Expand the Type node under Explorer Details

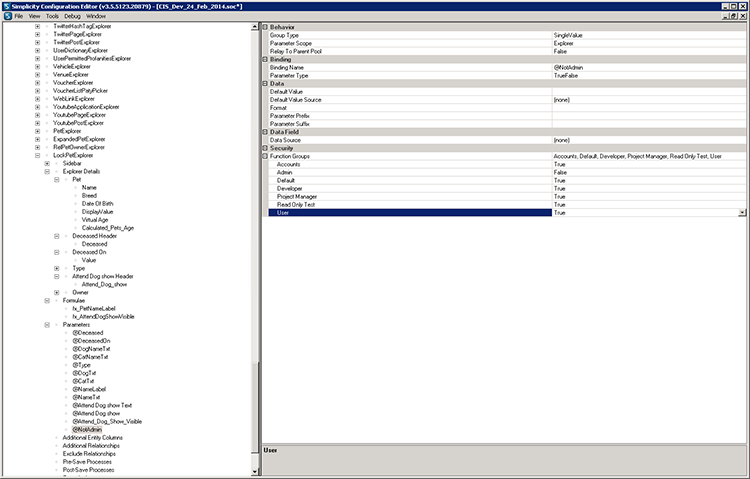(x=56, y=268)
